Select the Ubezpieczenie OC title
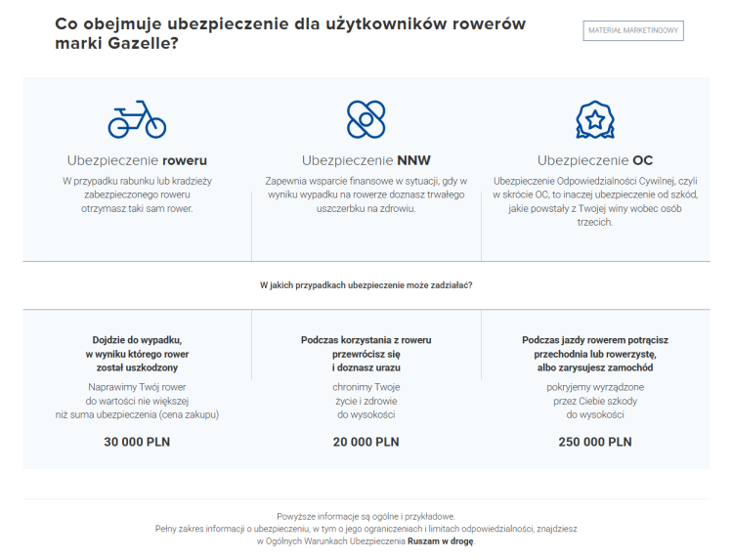 point(595,160)
